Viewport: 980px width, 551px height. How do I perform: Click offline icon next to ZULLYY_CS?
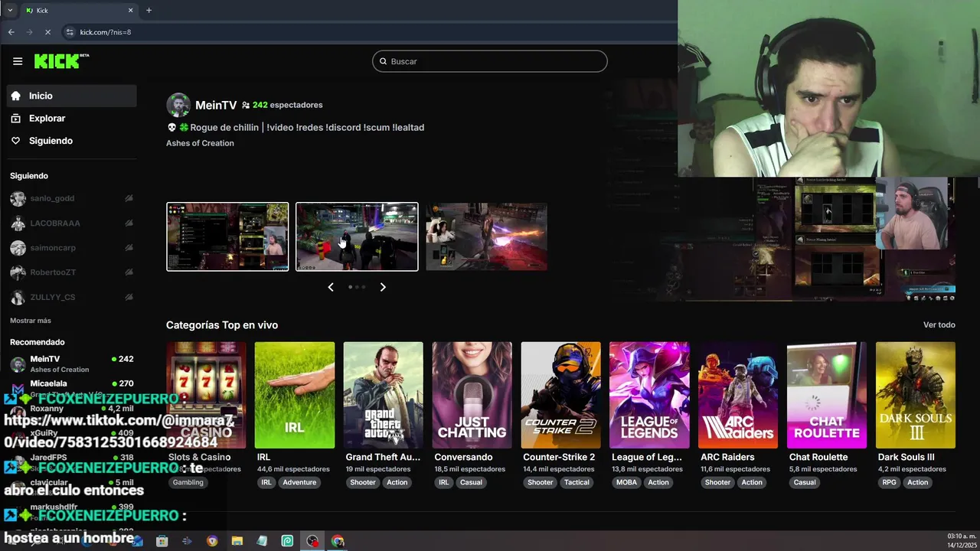[x=129, y=297]
